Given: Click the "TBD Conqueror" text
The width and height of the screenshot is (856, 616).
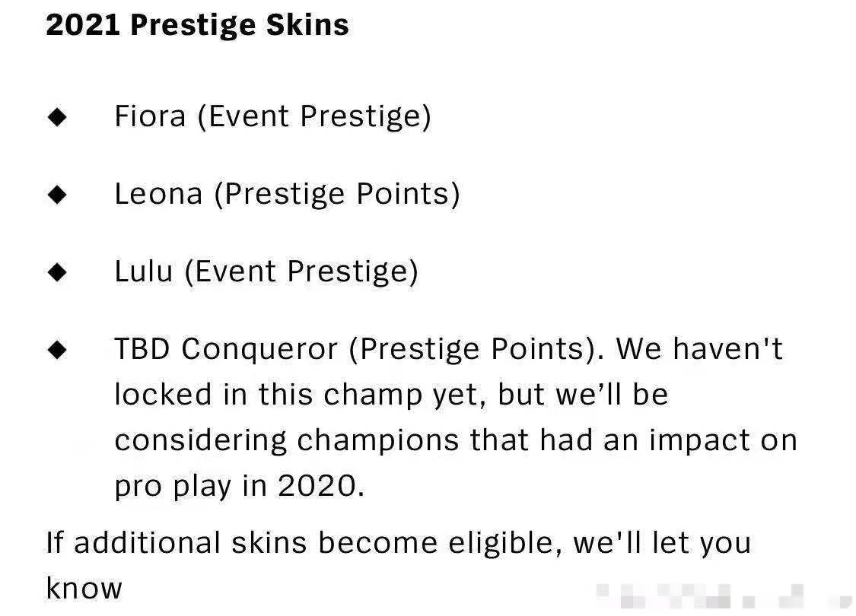Looking at the screenshot, I should (x=226, y=349).
